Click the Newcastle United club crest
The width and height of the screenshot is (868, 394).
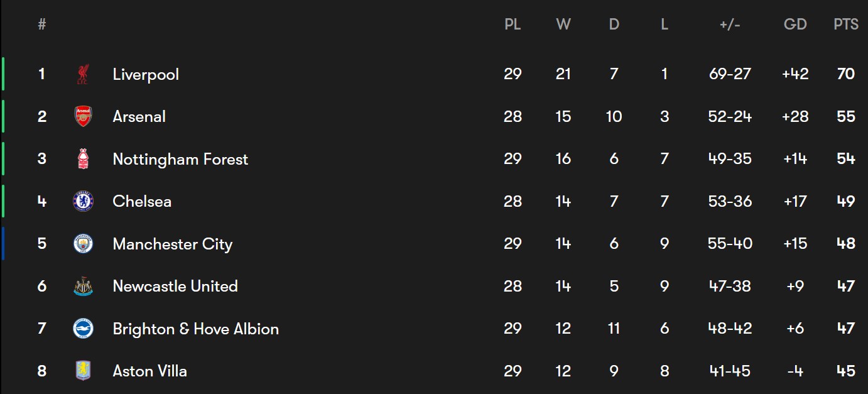83,286
